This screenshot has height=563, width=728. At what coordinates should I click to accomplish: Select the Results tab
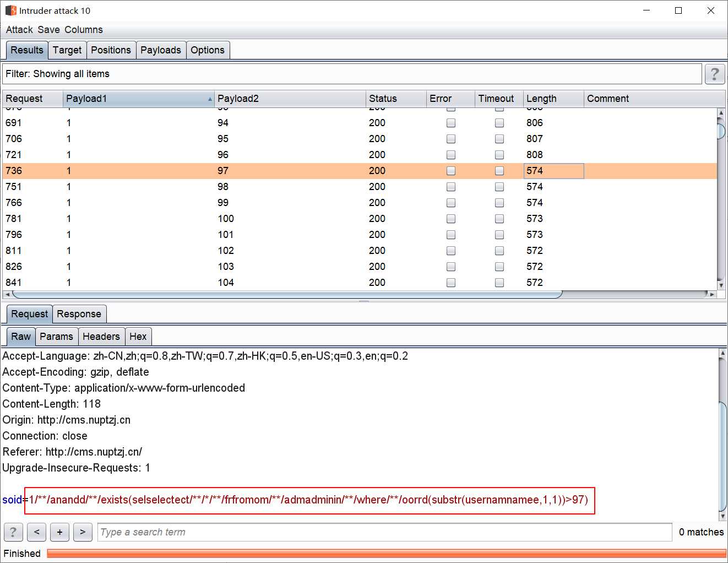click(27, 50)
